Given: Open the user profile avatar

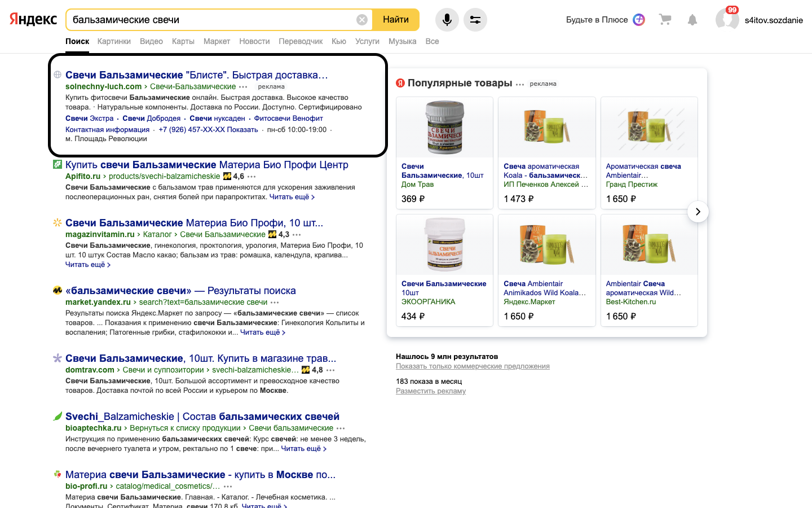Looking at the screenshot, I should tap(727, 20).
